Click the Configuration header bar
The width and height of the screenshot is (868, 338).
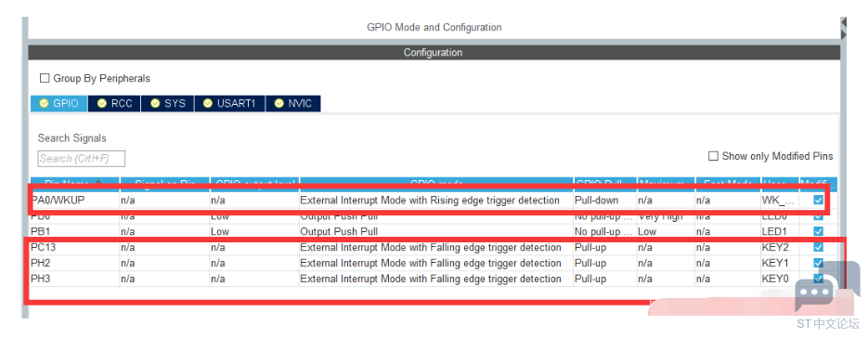434,53
